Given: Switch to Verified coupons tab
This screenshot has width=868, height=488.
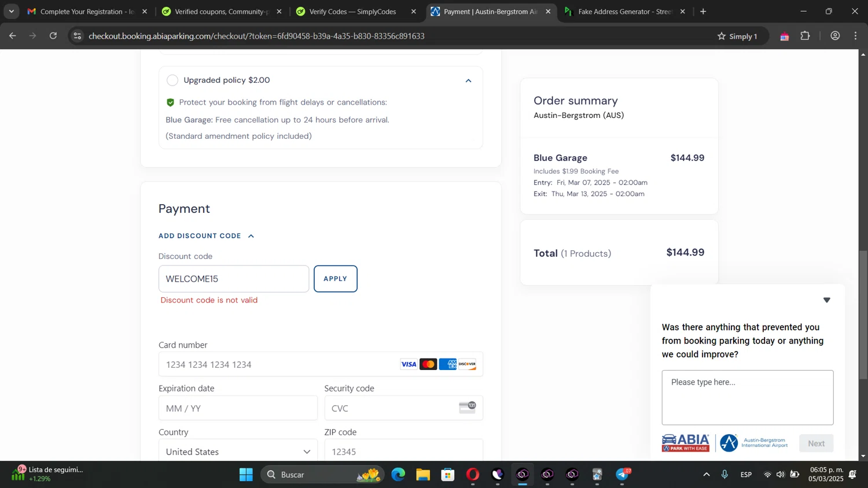Looking at the screenshot, I should (221, 12).
